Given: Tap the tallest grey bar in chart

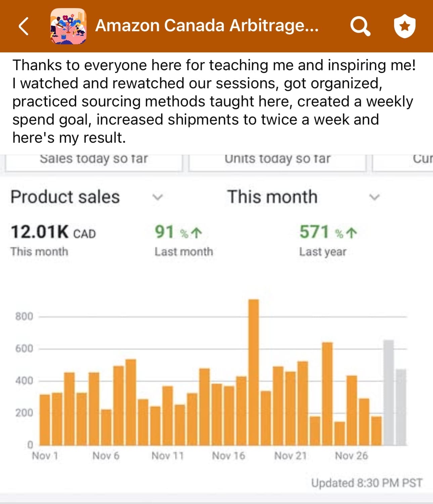Looking at the screenshot, I should 388,392.
